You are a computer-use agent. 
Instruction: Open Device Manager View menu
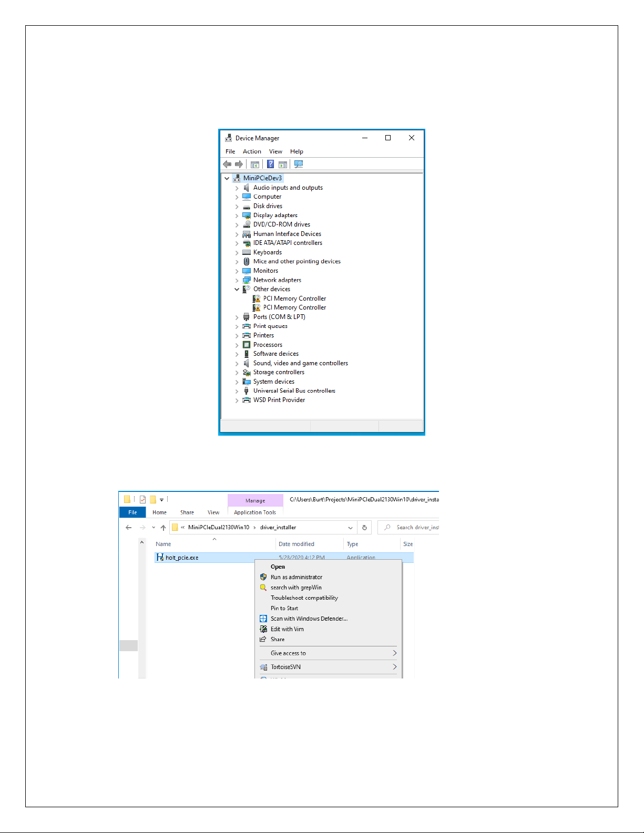[275, 151]
